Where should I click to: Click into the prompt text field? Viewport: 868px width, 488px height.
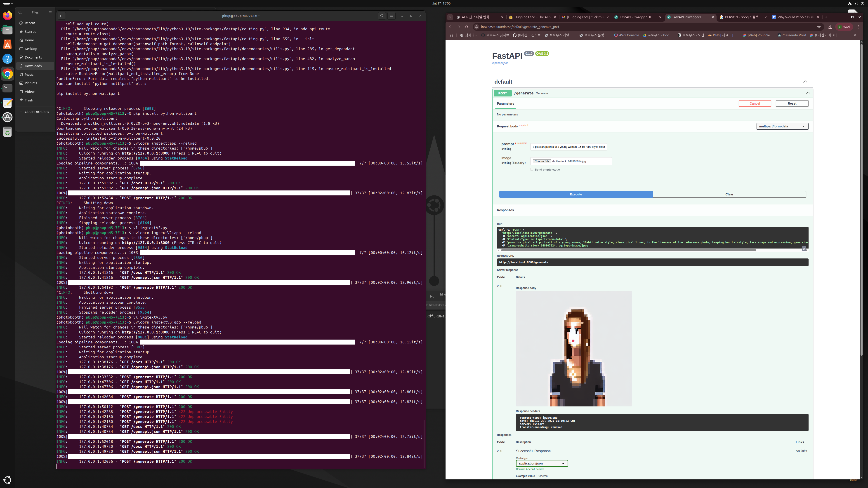568,147
